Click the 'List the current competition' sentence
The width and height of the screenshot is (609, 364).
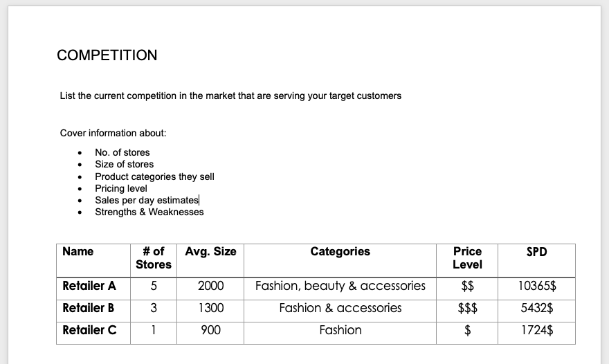(x=230, y=96)
